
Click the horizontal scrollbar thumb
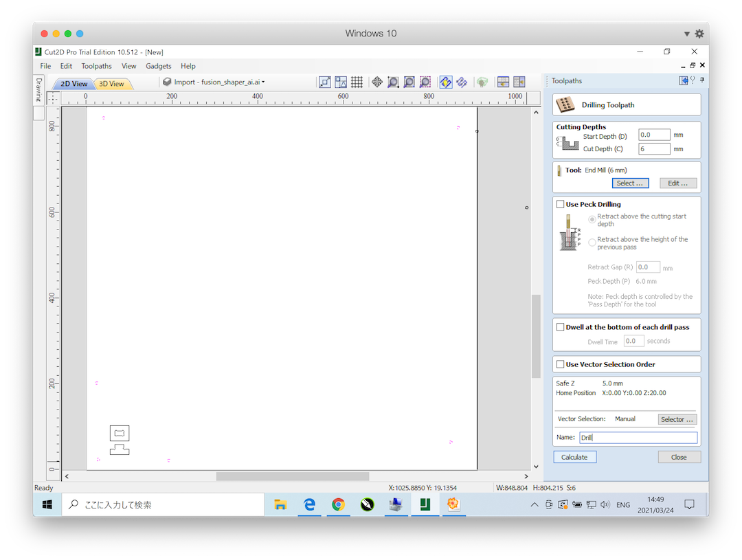coord(293,476)
